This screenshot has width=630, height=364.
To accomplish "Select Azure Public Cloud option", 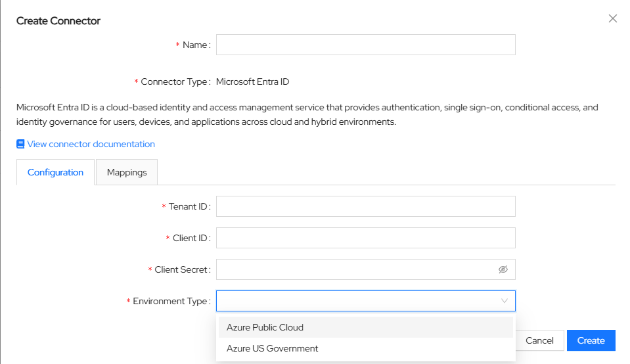I will (366, 327).
